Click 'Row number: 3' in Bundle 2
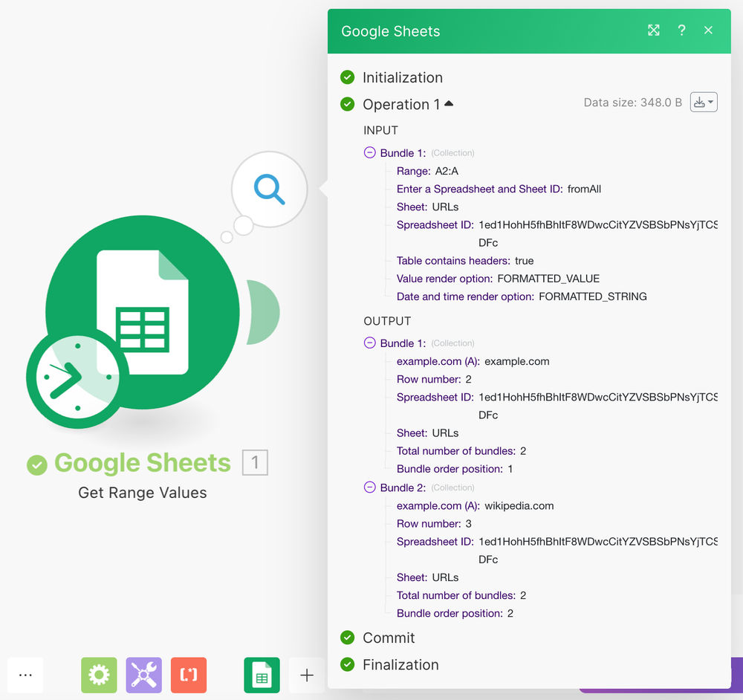This screenshot has height=700, width=743. click(434, 524)
